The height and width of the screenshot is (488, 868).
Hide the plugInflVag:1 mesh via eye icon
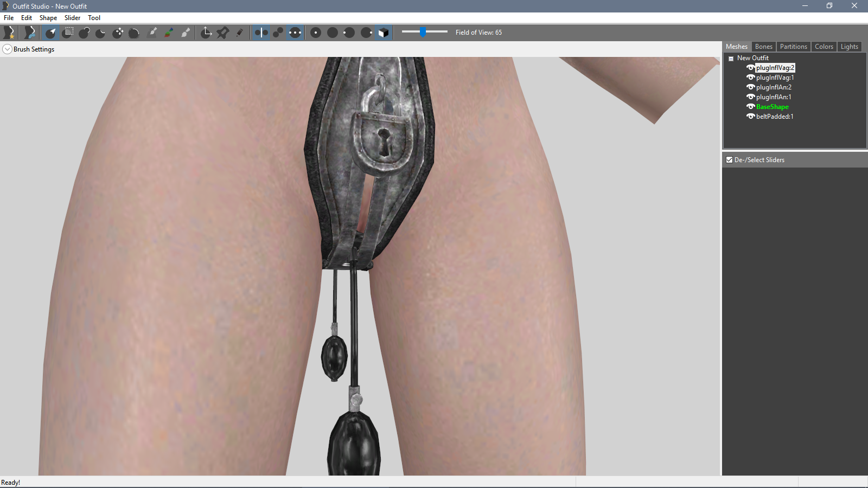tap(751, 78)
